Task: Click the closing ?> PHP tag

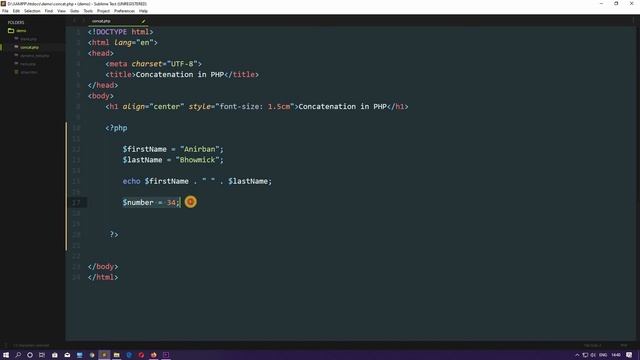Action: [114, 234]
